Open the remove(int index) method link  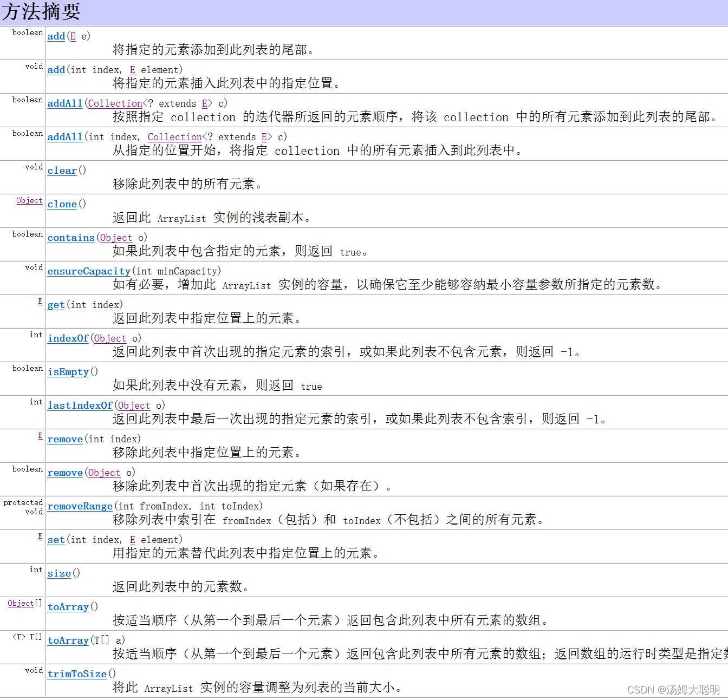coord(65,439)
